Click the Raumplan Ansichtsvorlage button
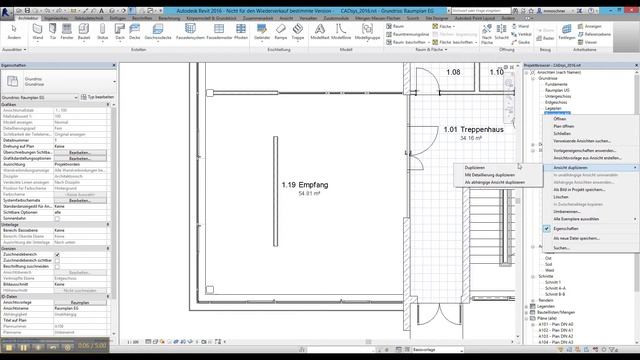Viewport: 640px width, 360px height. point(80,302)
